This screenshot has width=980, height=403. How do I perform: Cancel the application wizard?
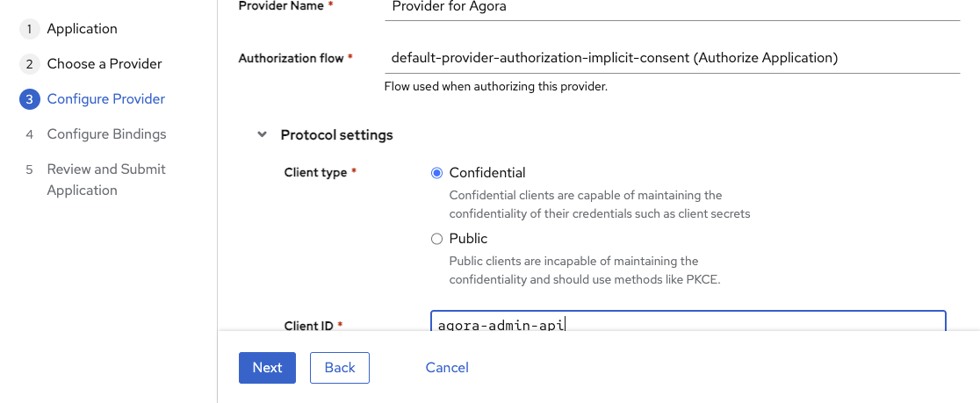point(447,368)
